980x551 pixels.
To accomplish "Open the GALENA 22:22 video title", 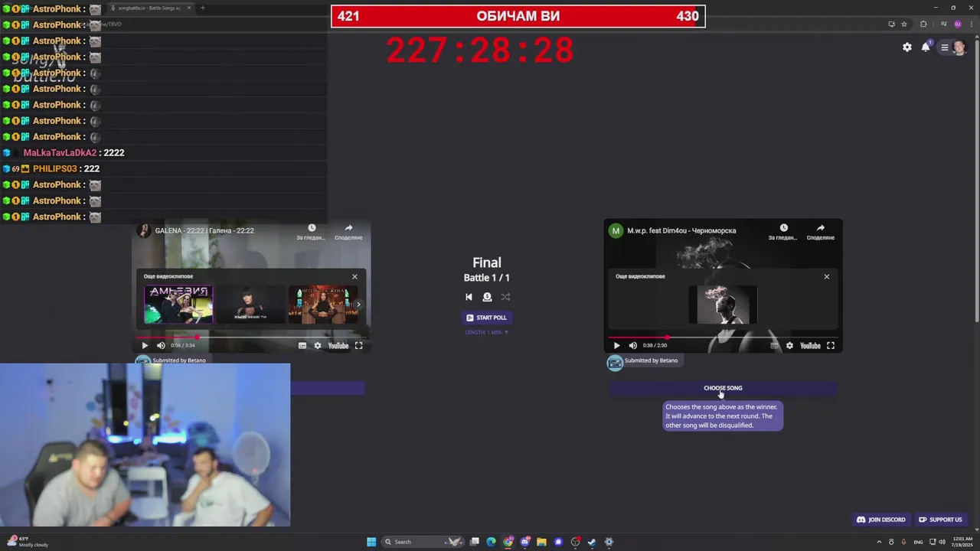I will [x=204, y=230].
